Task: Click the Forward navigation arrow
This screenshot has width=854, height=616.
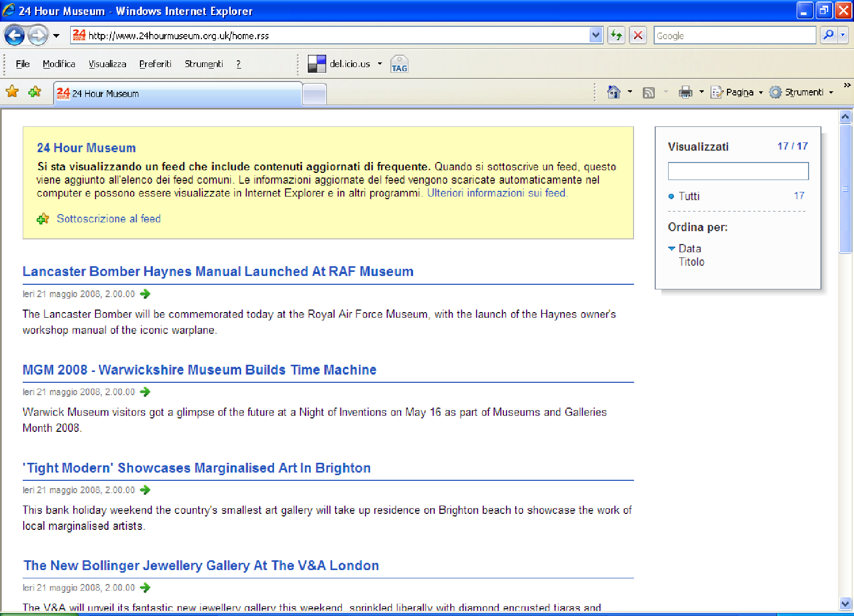Action: pyautogui.click(x=38, y=36)
